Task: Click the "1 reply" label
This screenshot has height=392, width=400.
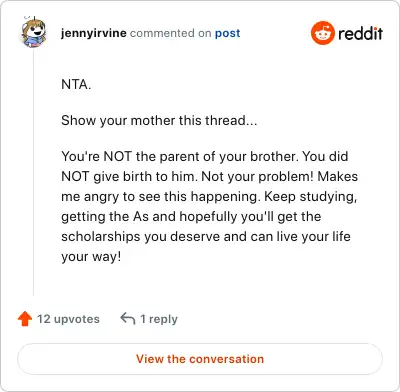Action: pyautogui.click(x=159, y=319)
